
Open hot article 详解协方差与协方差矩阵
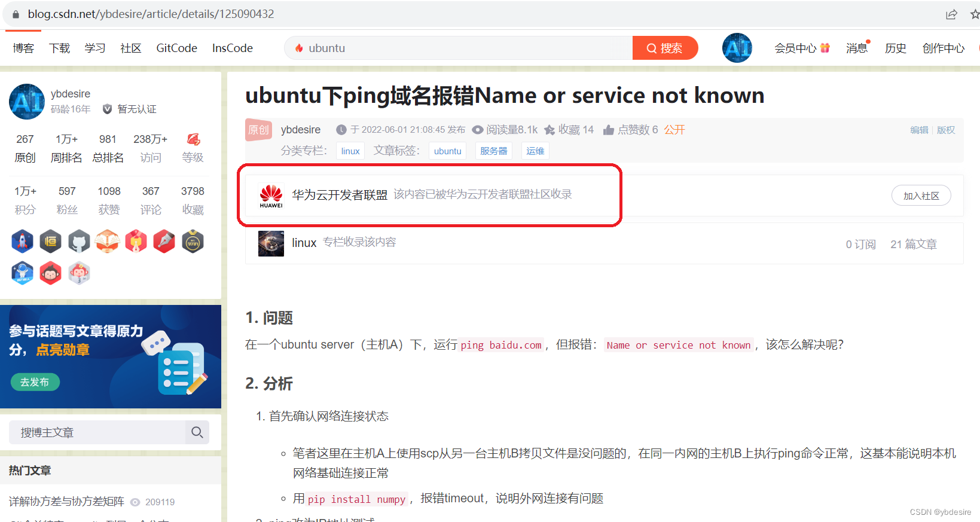[66, 502]
